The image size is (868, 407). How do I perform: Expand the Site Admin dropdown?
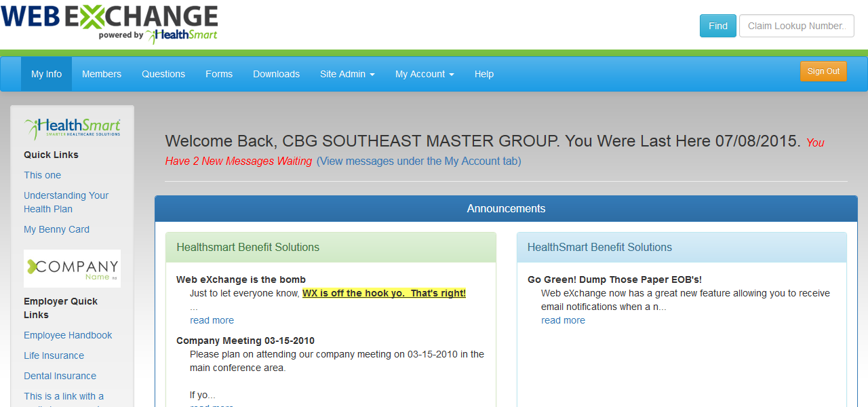coord(347,74)
